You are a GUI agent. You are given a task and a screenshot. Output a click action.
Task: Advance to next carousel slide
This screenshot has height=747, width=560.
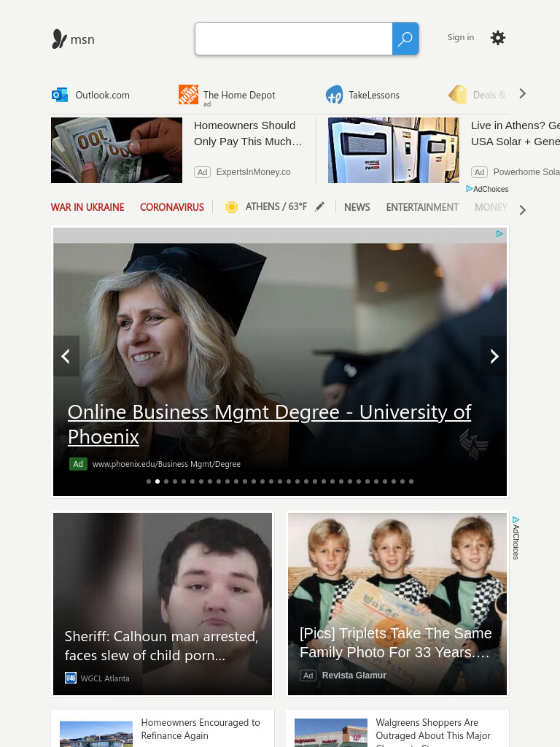[494, 356]
